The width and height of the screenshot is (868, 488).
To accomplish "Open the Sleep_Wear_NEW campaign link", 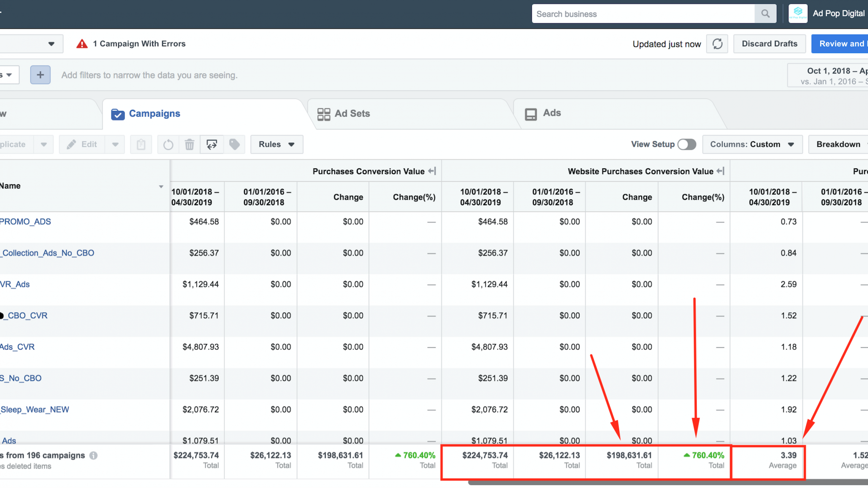I will [35, 409].
